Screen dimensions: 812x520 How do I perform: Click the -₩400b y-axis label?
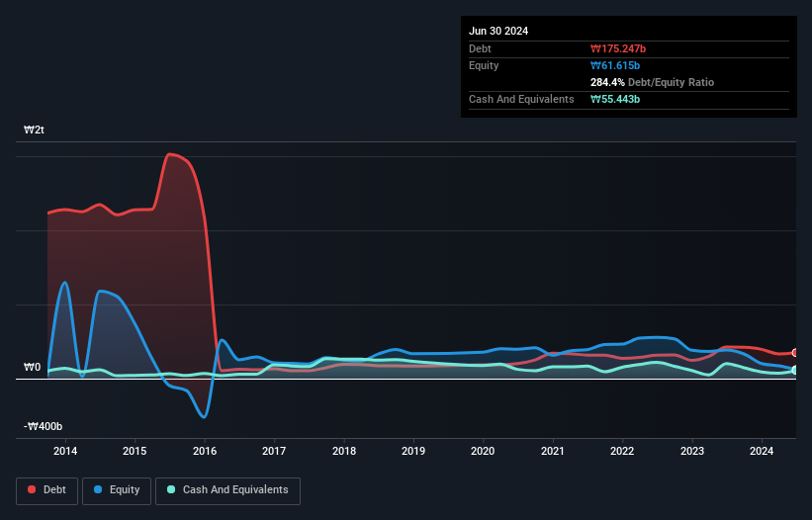(43, 426)
